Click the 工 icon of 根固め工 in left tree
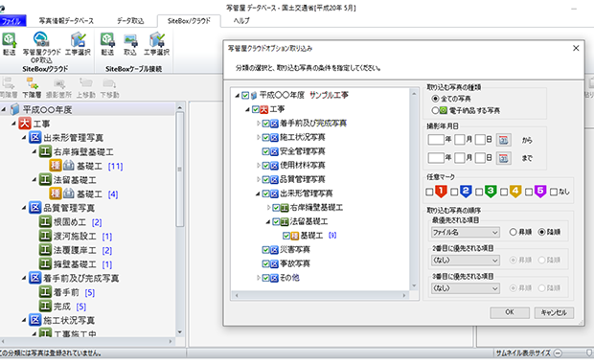The height and width of the screenshot is (364, 594). (45, 221)
